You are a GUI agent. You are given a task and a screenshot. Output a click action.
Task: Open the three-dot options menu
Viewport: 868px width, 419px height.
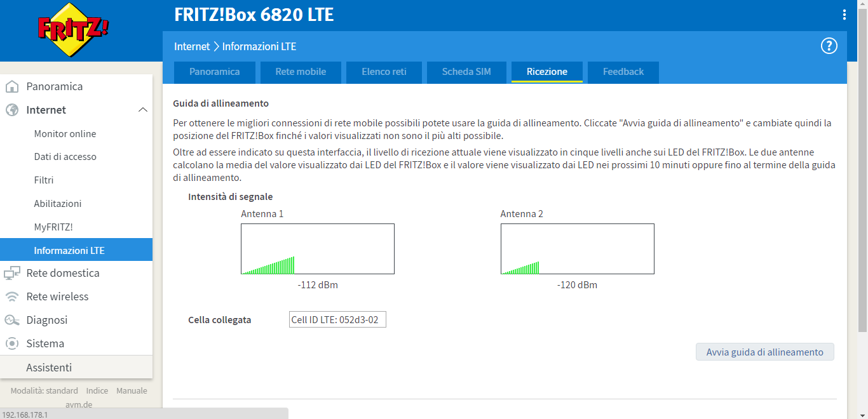844,15
